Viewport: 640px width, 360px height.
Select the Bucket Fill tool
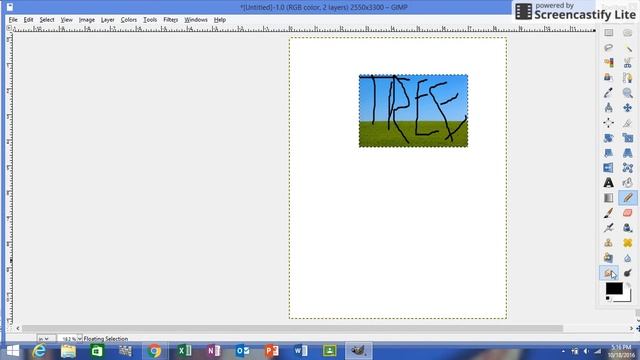click(628, 183)
